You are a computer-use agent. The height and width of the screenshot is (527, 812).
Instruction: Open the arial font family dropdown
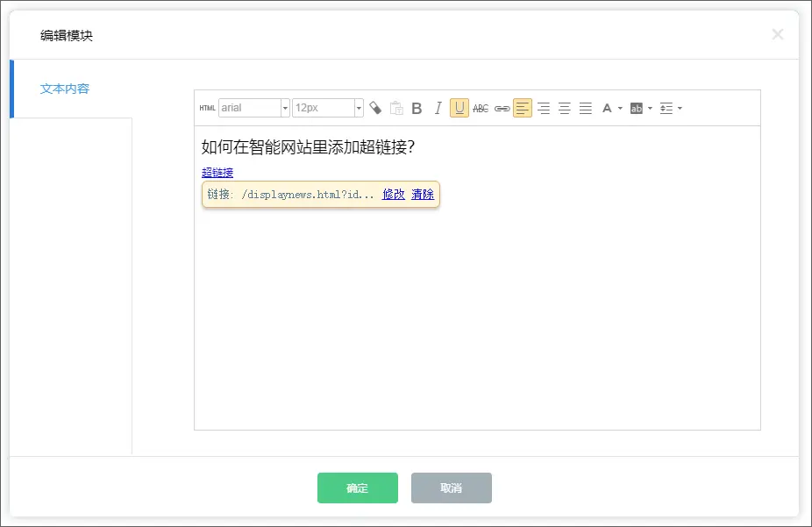coord(254,108)
